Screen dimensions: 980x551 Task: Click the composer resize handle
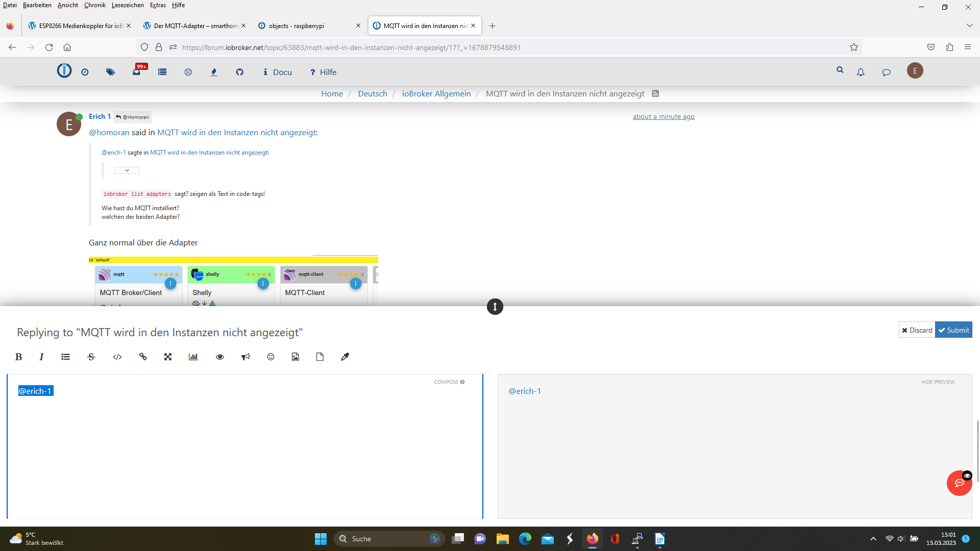pos(495,307)
